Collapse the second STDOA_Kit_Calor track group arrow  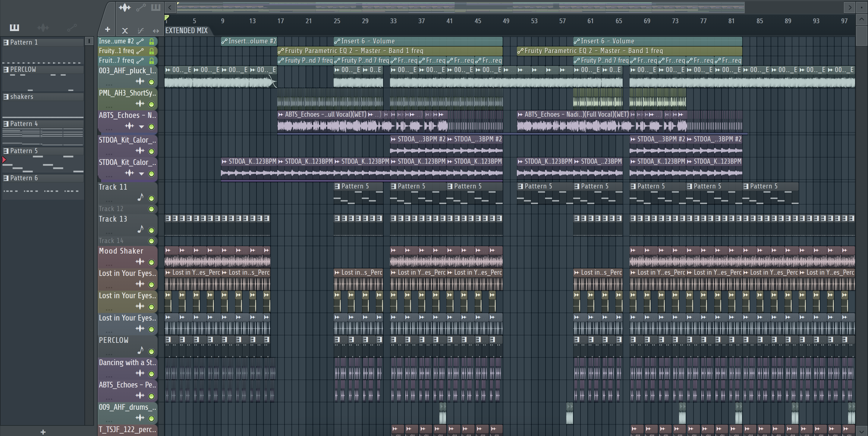(x=142, y=174)
